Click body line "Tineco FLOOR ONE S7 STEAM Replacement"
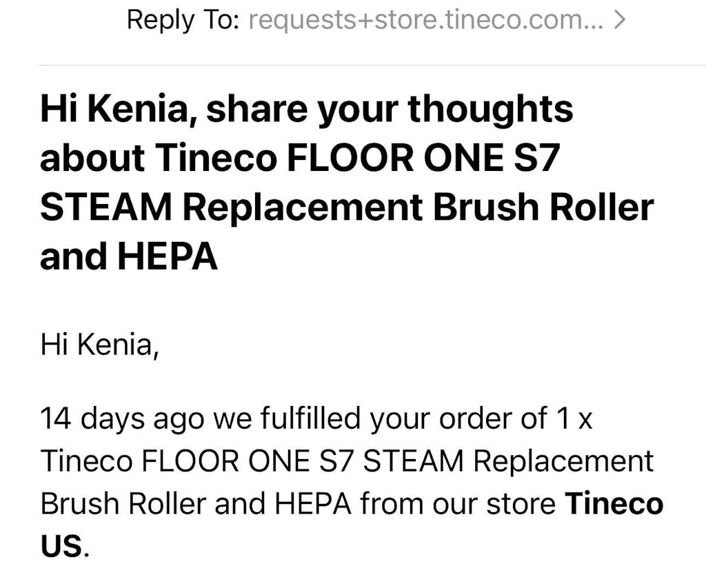Screen dimensions: 706x588 pyautogui.click(x=346, y=461)
